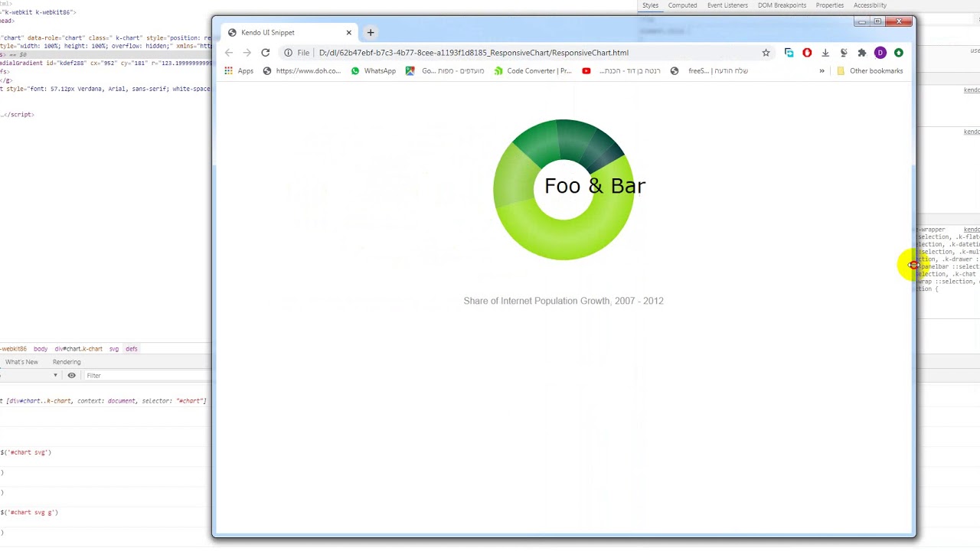Close the Kendo UI Snippet tab
The image size is (980, 551).
tap(348, 32)
